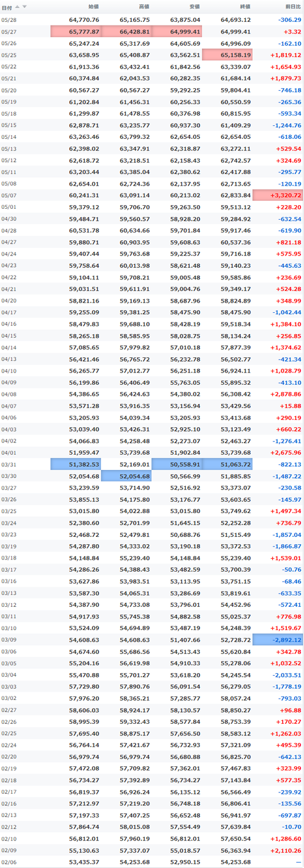Click the 05/28 date row
This screenshot has width=304, height=868.
[152, 20]
